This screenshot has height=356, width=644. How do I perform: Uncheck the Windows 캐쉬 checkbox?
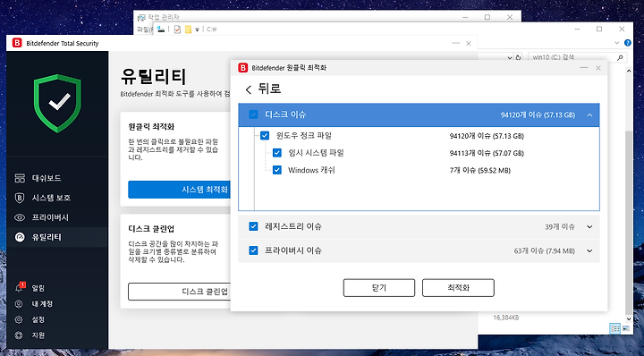pos(276,170)
